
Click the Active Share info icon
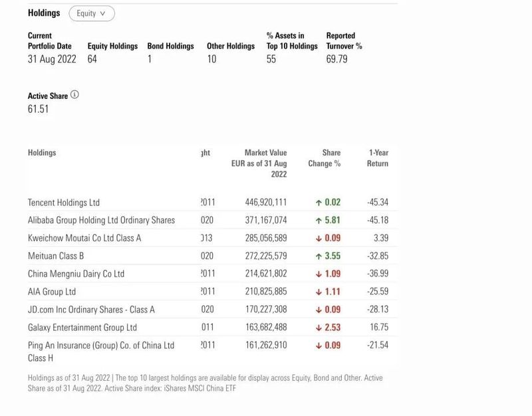point(74,95)
